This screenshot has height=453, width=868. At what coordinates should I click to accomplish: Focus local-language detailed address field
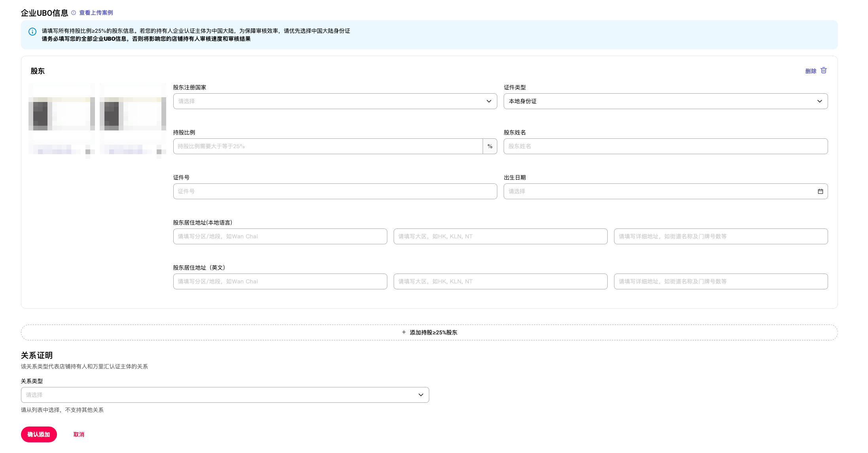tap(721, 236)
